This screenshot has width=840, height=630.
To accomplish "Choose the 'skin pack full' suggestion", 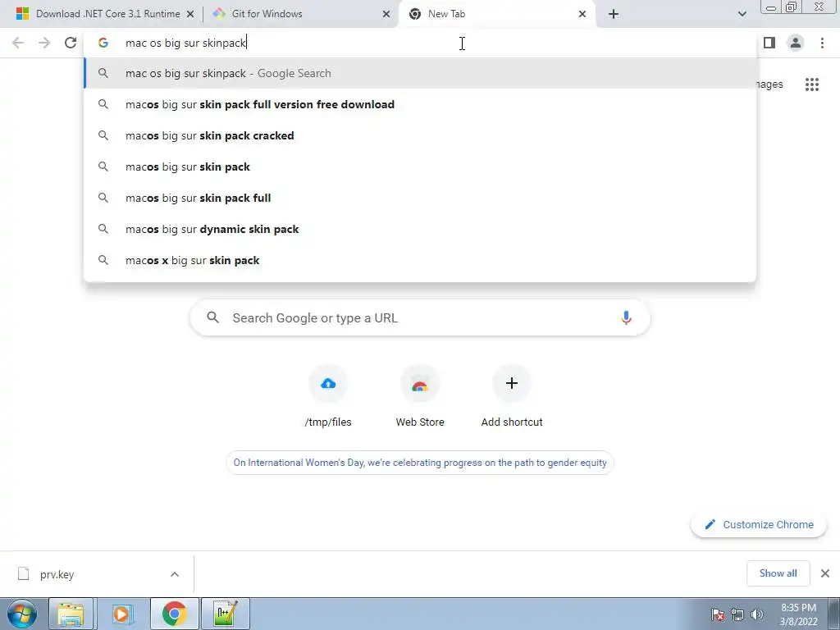I will point(420,198).
